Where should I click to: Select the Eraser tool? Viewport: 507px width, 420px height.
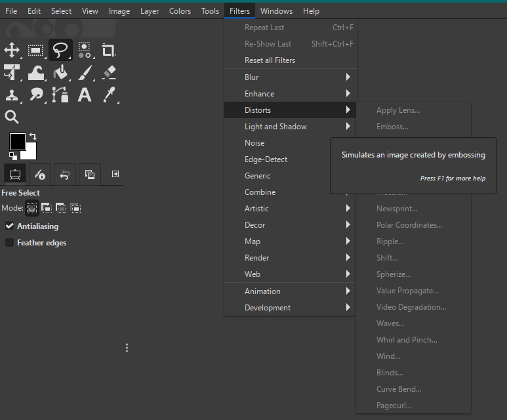coord(109,72)
